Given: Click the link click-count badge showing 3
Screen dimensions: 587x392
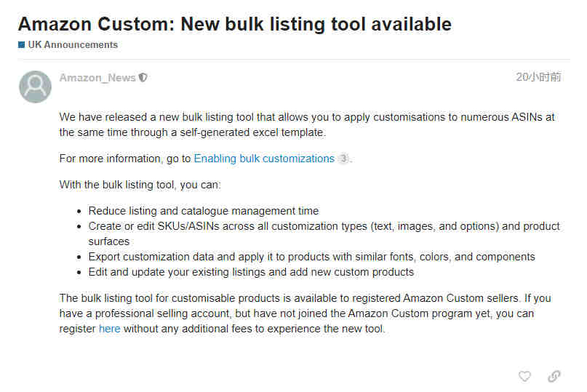Looking at the screenshot, I should pos(343,159).
